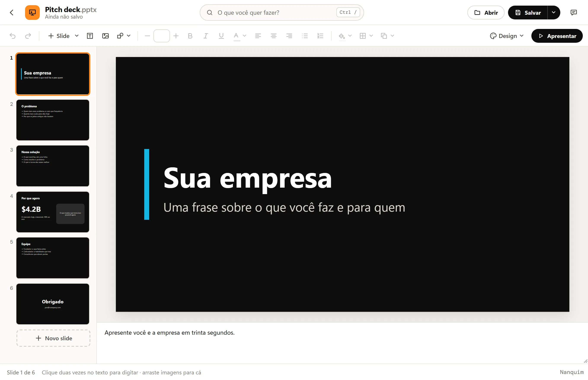The image size is (588, 380).
Task: Click the Abrir button
Action: 486,13
